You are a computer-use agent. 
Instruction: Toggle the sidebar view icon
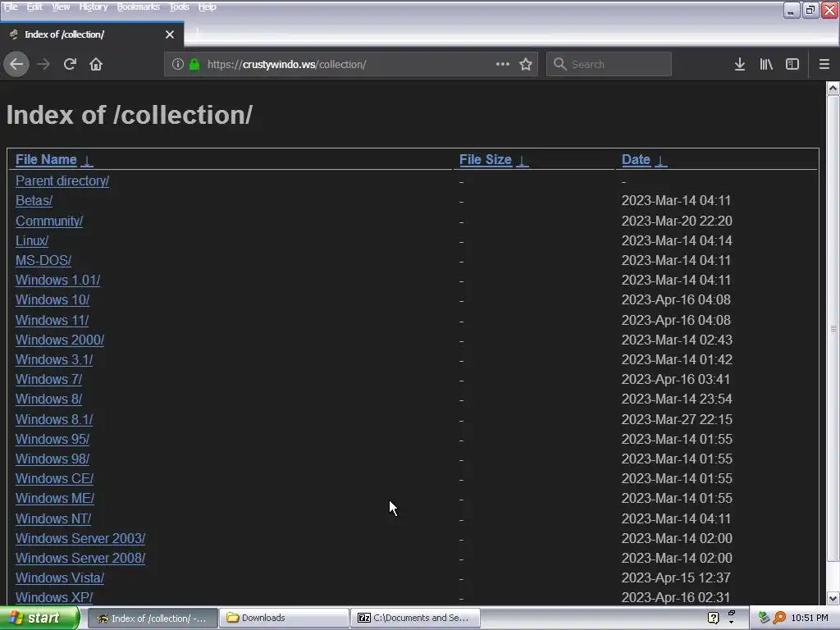[x=792, y=64]
